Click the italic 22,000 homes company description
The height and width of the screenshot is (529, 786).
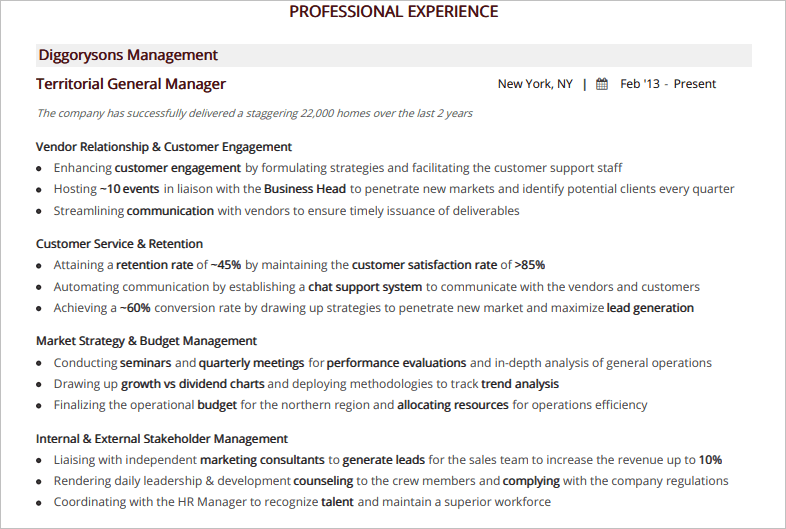pyautogui.click(x=254, y=113)
